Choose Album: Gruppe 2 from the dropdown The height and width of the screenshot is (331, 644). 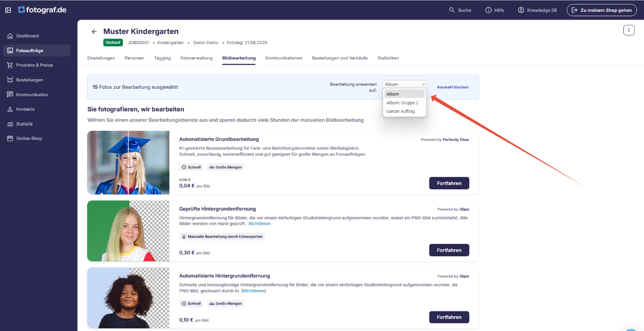405,103
